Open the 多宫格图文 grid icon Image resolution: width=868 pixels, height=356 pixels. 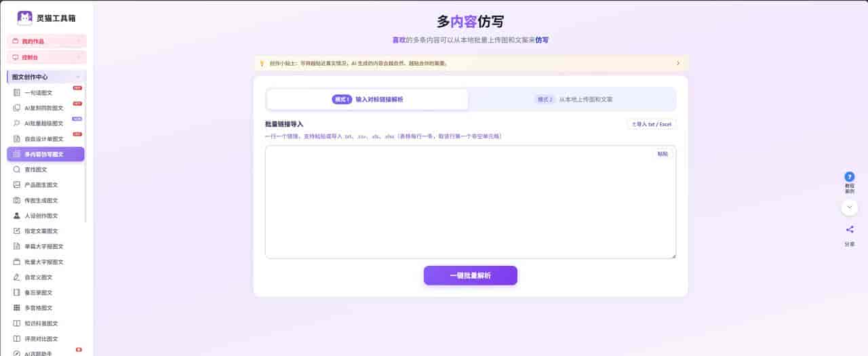tap(17, 308)
